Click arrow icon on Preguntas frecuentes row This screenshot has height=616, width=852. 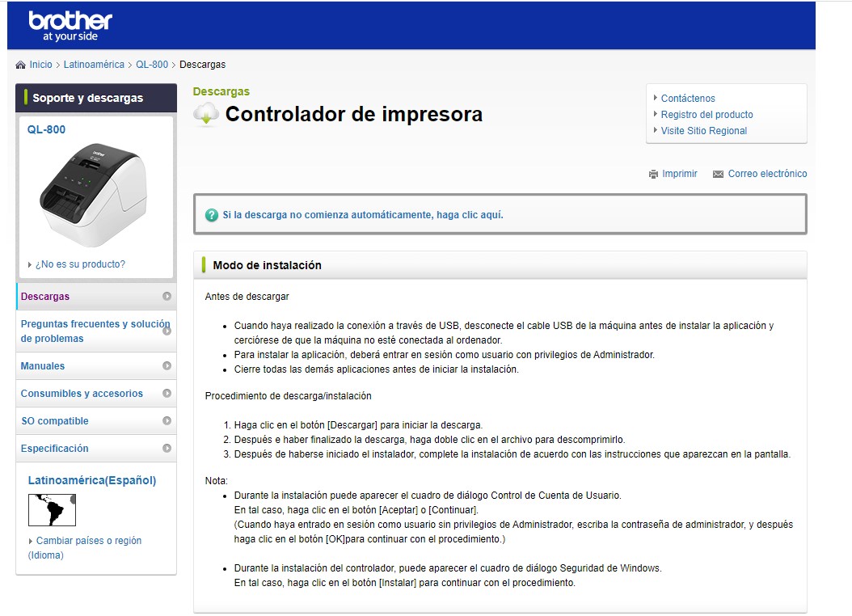[167, 331]
